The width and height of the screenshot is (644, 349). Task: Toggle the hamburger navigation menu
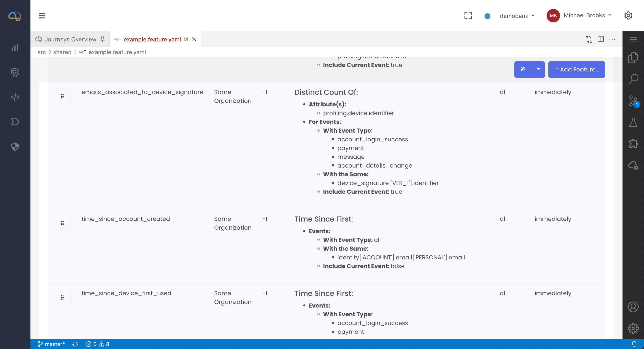point(42,15)
